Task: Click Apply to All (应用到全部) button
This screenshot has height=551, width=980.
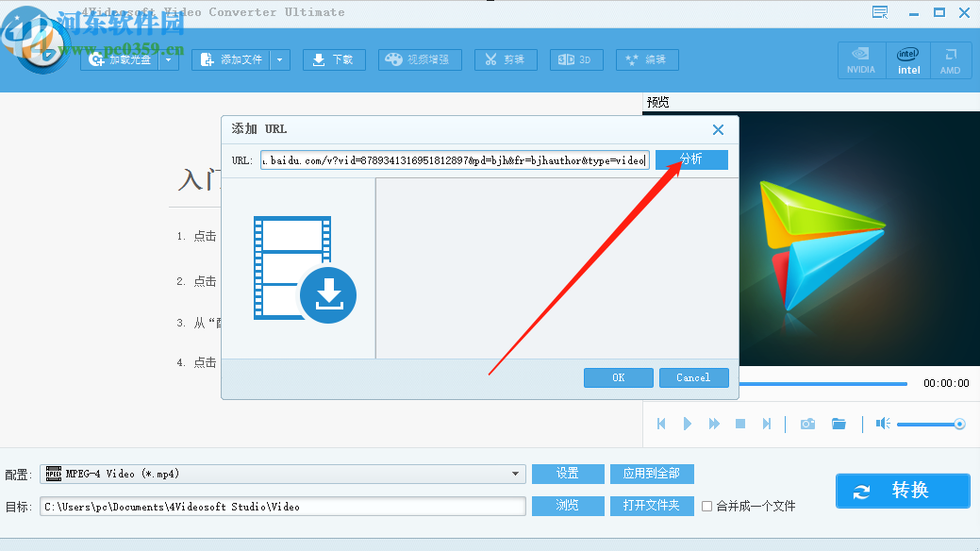Action: tap(652, 474)
